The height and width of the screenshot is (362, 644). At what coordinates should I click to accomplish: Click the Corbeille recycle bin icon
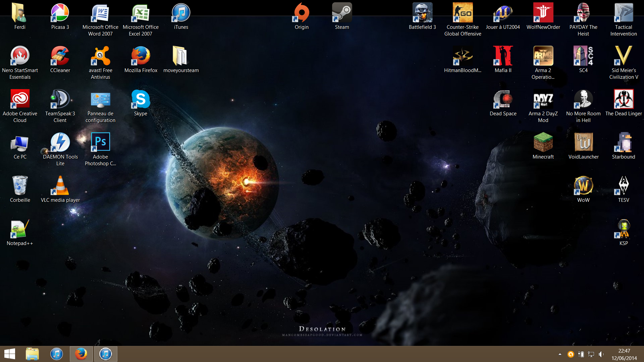(x=20, y=185)
